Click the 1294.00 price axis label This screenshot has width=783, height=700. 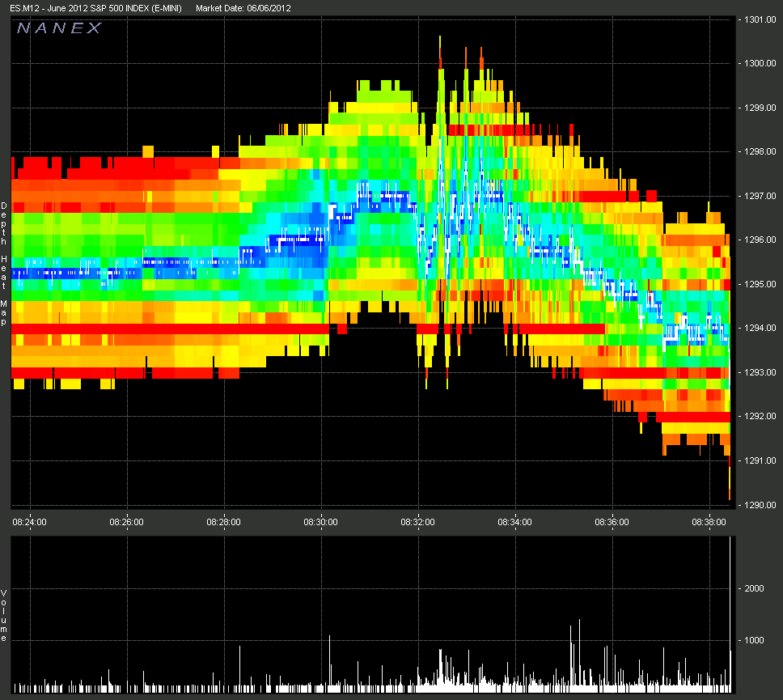(760, 328)
